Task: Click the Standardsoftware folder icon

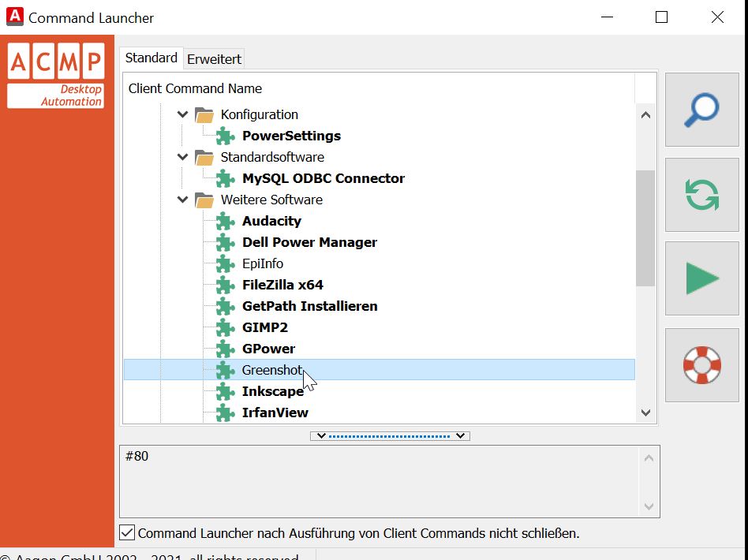Action: 204,158
